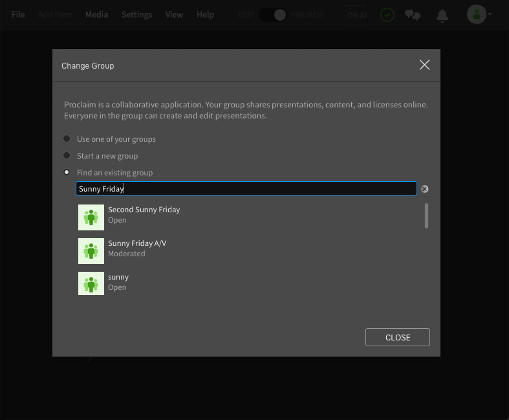Open the Add Item menu
The image size is (509, 420).
tap(55, 15)
